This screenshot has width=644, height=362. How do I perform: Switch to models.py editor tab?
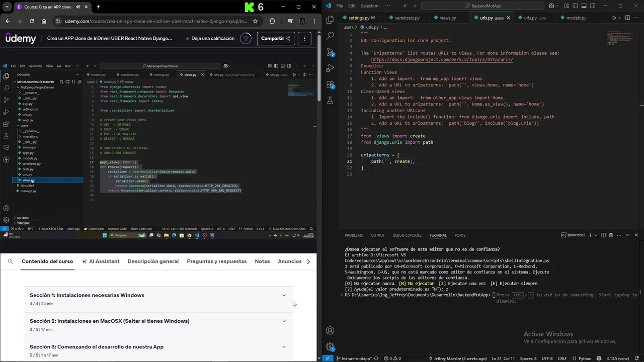[x=576, y=18]
